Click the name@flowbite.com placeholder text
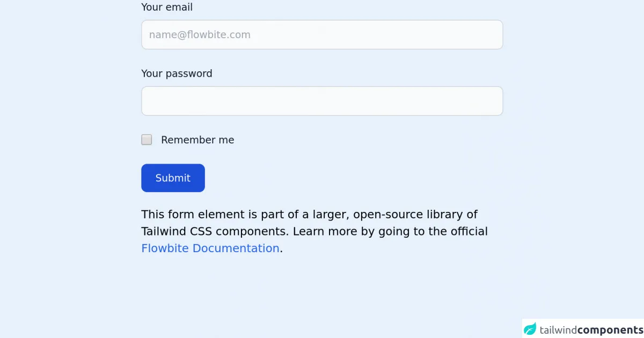This screenshot has height=338, width=644. tap(200, 35)
